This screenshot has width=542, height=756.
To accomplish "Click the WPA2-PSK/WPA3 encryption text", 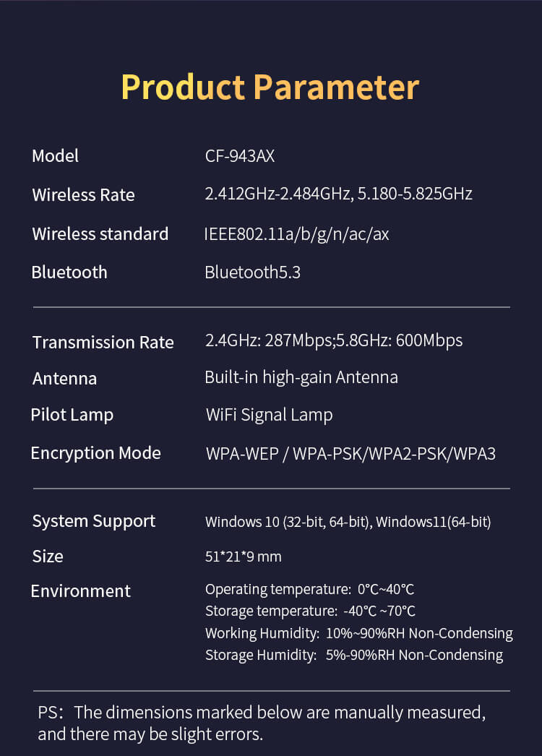I will point(432,454).
